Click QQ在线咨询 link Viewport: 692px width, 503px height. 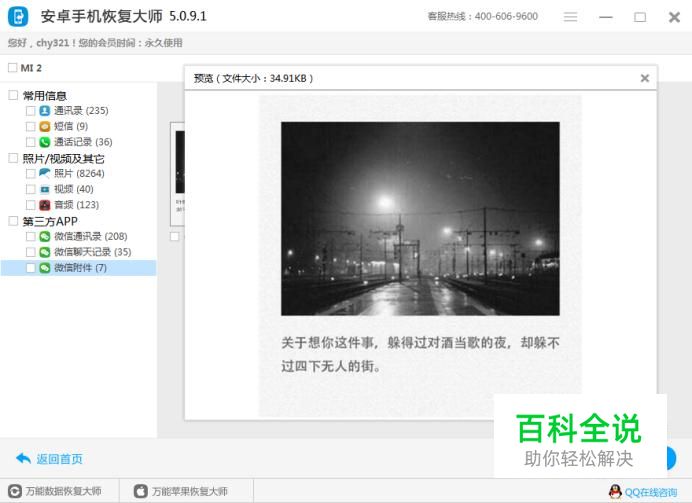tap(651, 492)
